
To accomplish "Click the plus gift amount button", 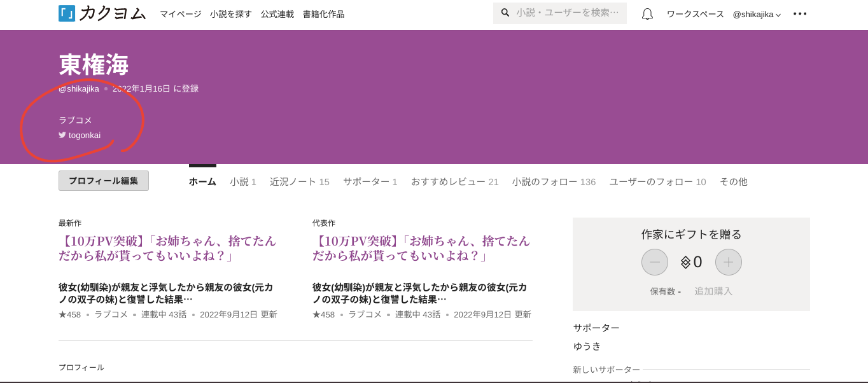I will coord(728,262).
